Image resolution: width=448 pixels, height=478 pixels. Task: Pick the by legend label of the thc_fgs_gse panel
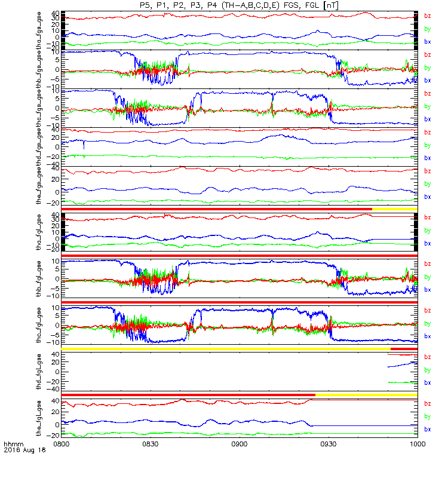tap(428, 106)
